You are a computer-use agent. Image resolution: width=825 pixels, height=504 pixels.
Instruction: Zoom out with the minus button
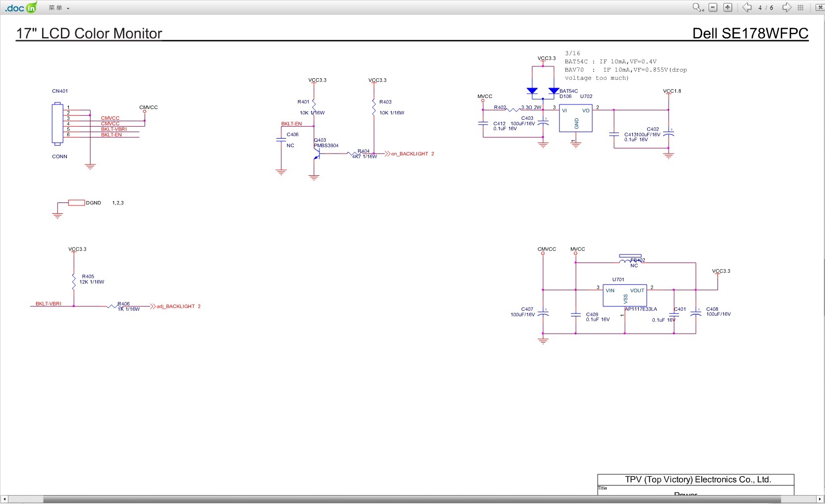tap(713, 7)
